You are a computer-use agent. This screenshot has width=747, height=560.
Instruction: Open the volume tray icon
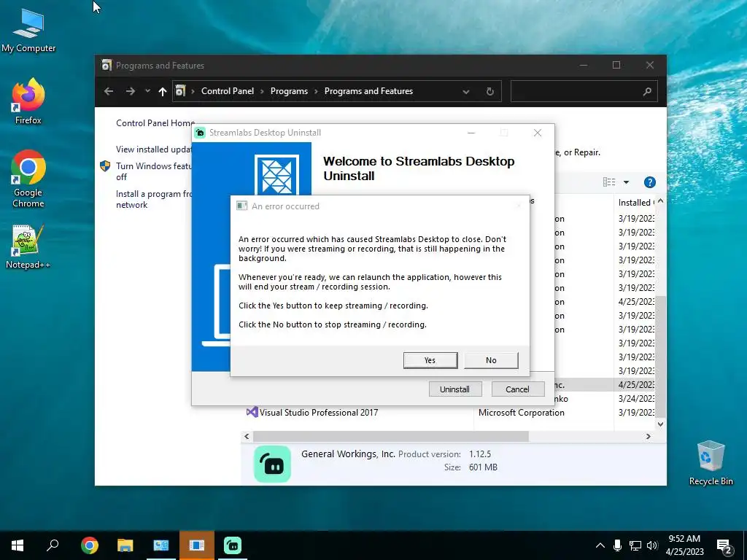(x=652, y=545)
